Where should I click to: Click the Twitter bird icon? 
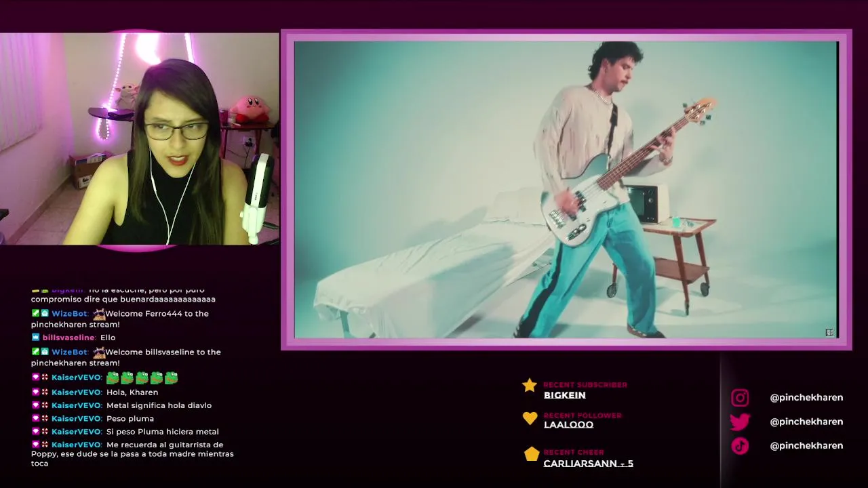point(740,422)
